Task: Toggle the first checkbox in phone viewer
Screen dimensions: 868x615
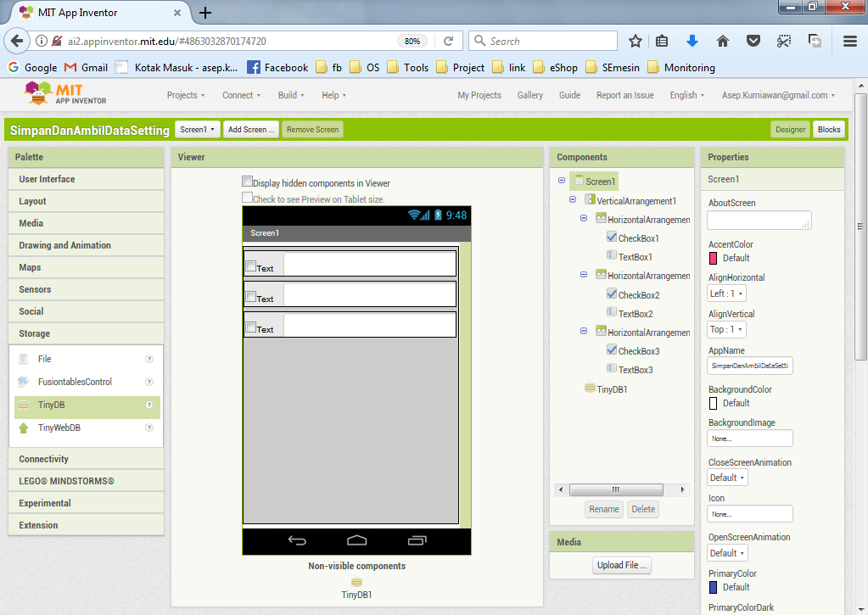Action: click(250, 266)
